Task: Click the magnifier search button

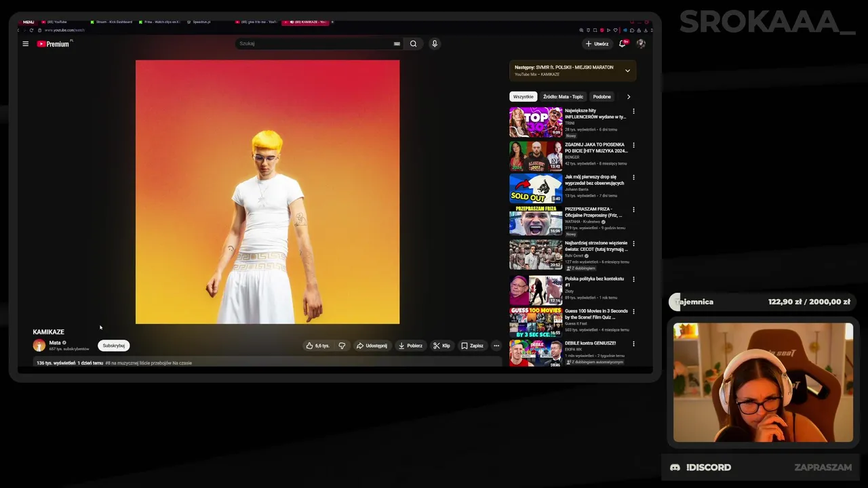Action: [x=413, y=43]
